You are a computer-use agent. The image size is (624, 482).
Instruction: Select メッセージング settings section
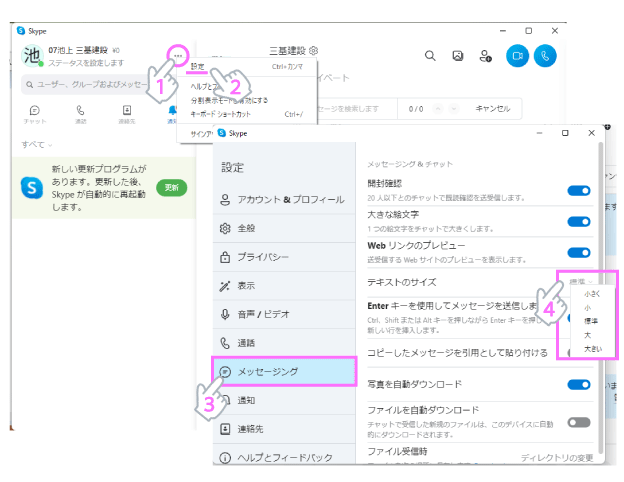[284, 371]
